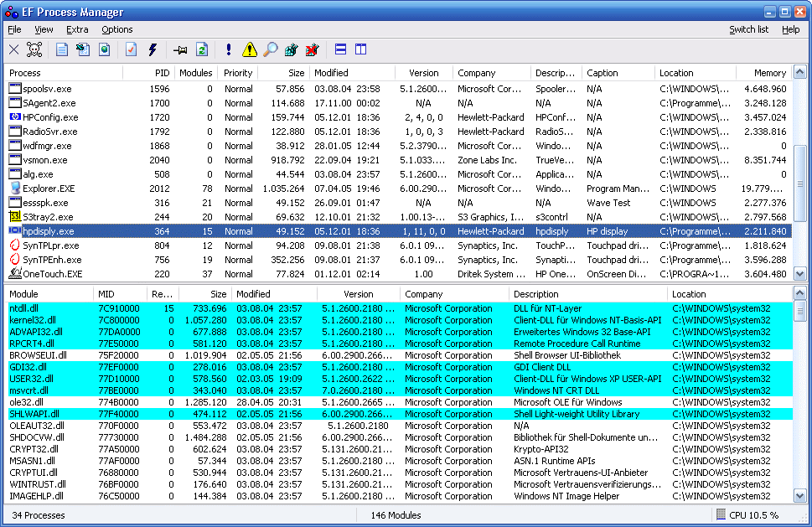Screen dimensions: 812x527
Task: Click module list scrollbar up arrow
Action: (x=799, y=293)
